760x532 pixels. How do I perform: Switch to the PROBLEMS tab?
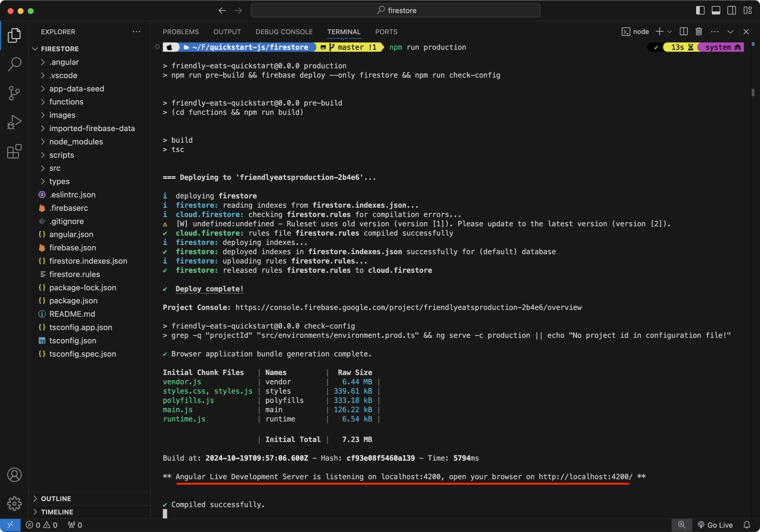[180, 32]
